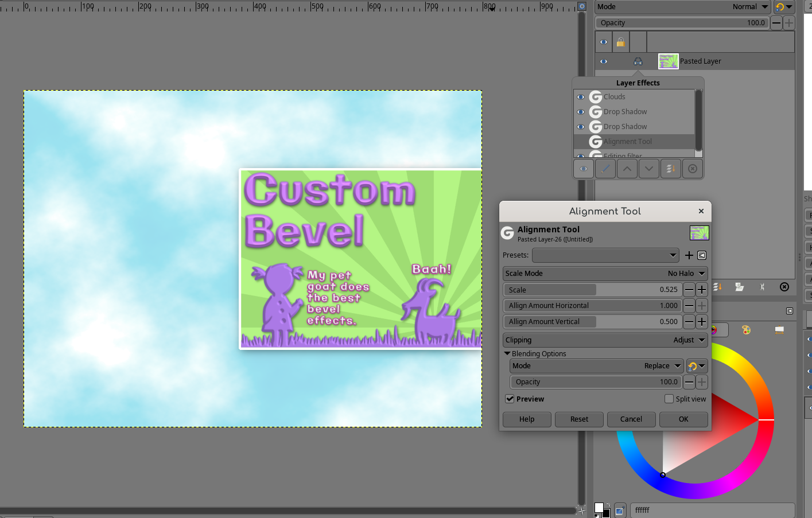
Task: Click the edit effect pencil button
Action: coord(605,169)
